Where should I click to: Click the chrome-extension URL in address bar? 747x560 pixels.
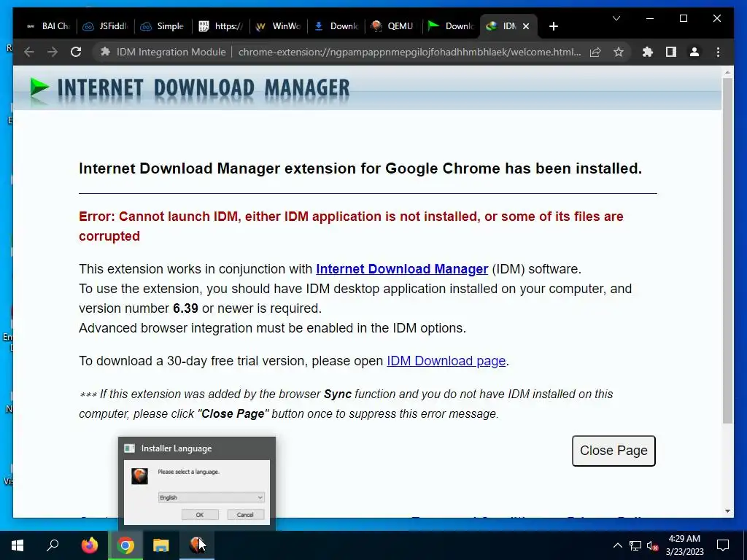(x=409, y=52)
